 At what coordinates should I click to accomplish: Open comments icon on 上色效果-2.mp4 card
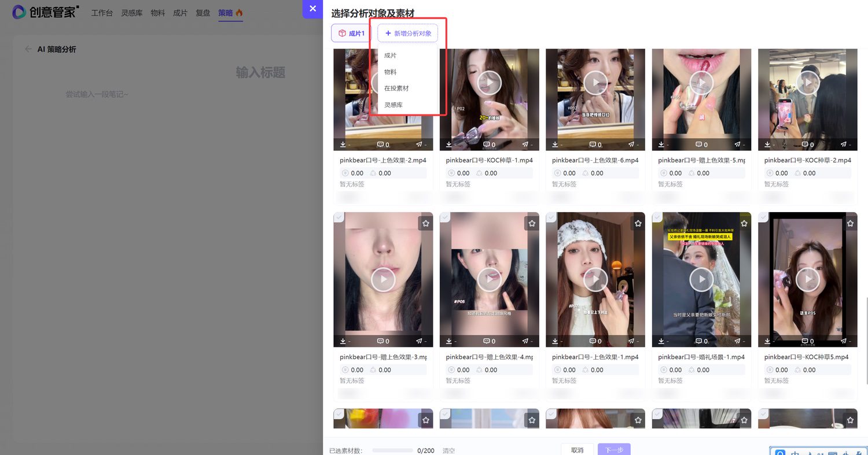click(x=380, y=145)
